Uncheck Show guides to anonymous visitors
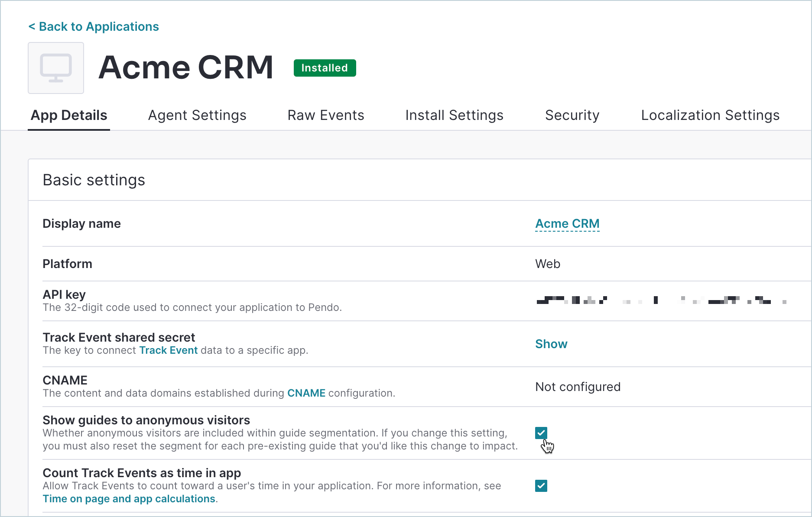Viewport: 812px width, 517px height. tap(541, 433)
